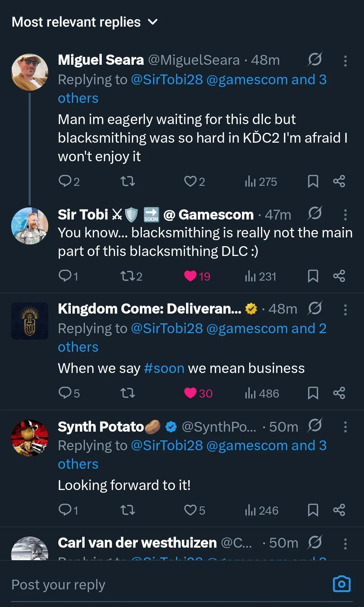
Task: Open Kingdom Come: Deliverance profile avatar
Action: [30, 321]
